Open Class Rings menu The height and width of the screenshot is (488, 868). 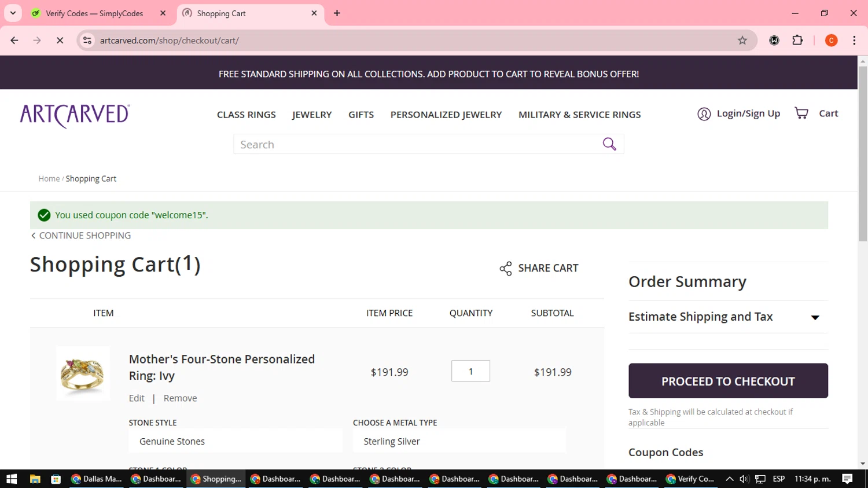pos(247,115)
